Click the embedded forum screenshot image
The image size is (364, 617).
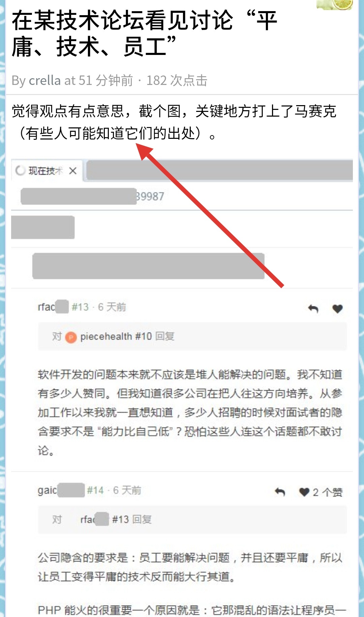coord(182,388)
